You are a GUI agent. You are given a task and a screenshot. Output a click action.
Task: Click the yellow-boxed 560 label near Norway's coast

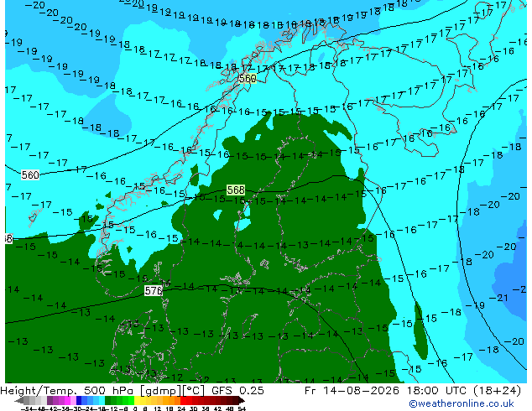click(248, 79)
